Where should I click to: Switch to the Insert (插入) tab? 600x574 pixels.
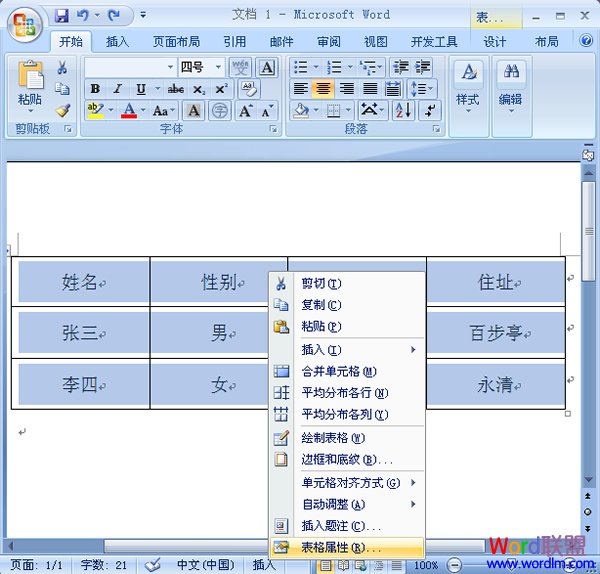pos(117,41)
